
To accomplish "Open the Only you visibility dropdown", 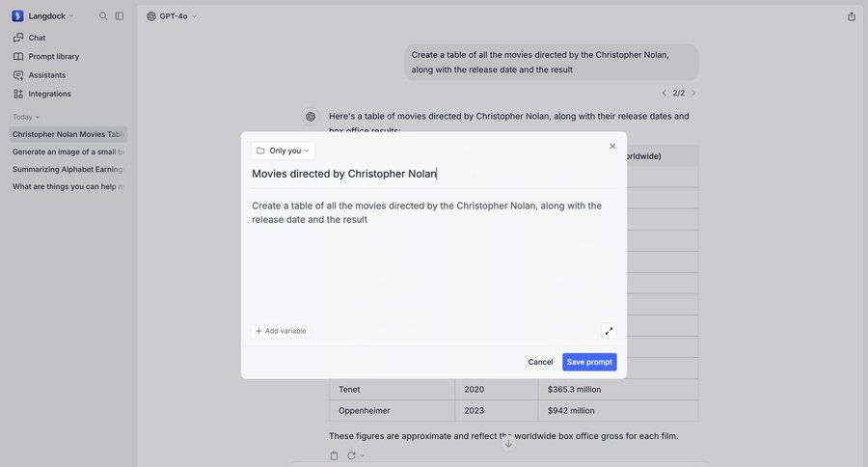I will point(284,151).
